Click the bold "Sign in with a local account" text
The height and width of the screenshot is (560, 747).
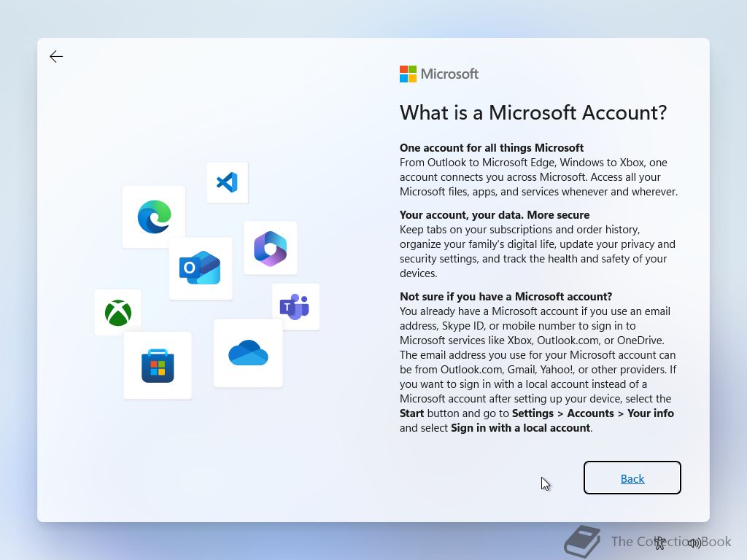(x=521, y=428)
